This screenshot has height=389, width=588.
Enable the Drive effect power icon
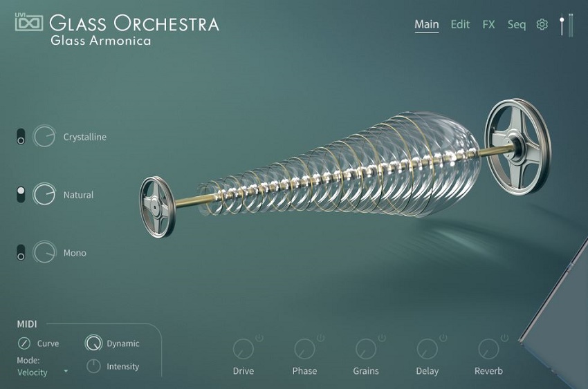tap(259, 338)
